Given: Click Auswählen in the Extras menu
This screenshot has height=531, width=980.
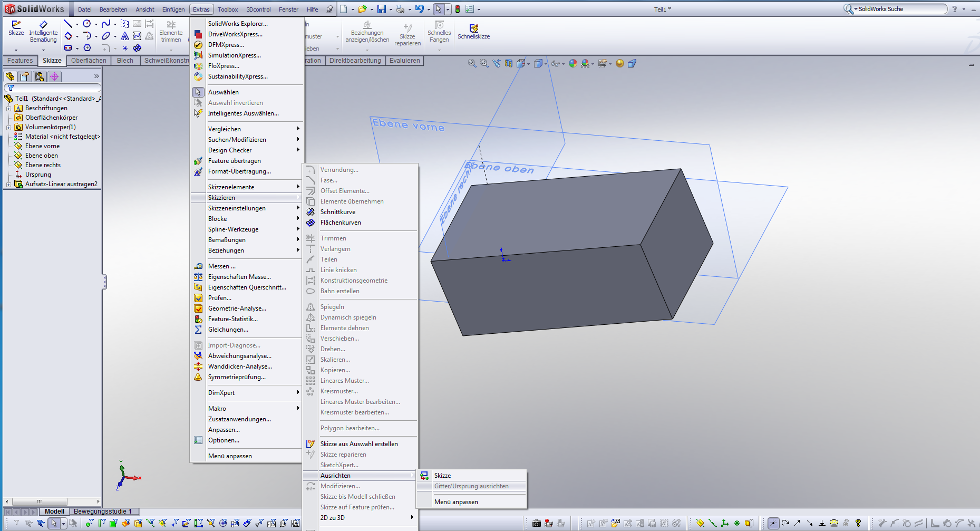Looking at the screenshot, I should pos(223,92).
